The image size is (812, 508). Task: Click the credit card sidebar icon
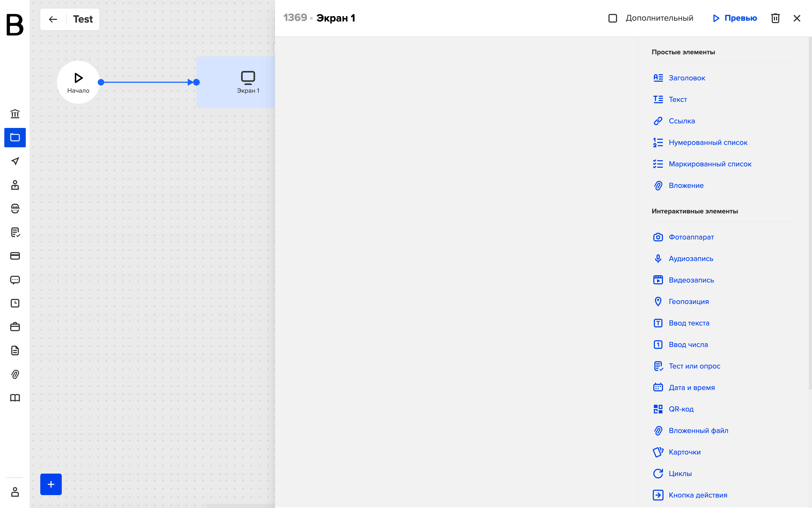pyautogui.click(x=15, y=256)
